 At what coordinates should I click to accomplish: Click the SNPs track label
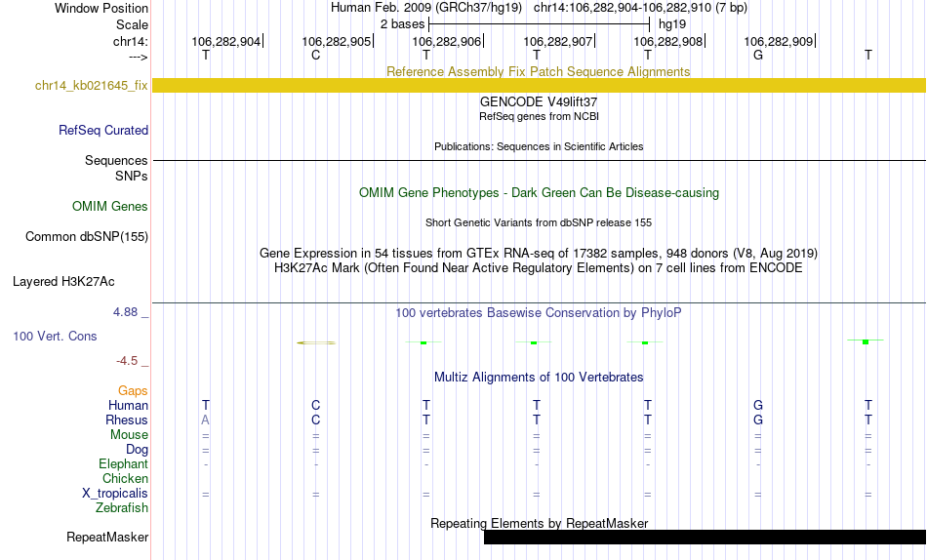(x=132, y=176)
